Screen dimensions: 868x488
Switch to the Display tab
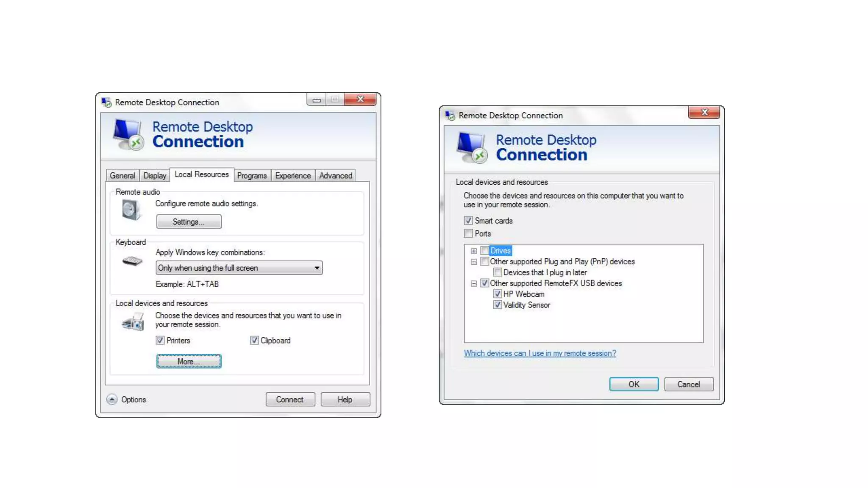click(155, 175)
